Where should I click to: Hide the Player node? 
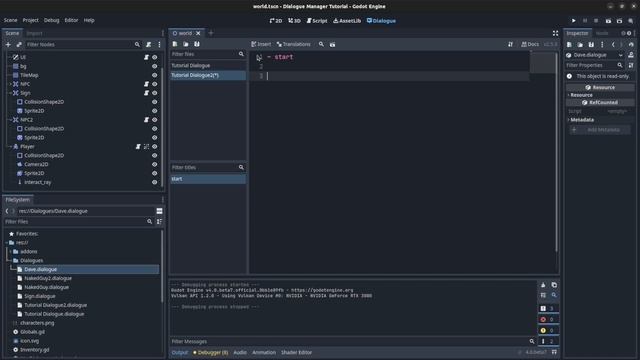(x=154, y=147)
